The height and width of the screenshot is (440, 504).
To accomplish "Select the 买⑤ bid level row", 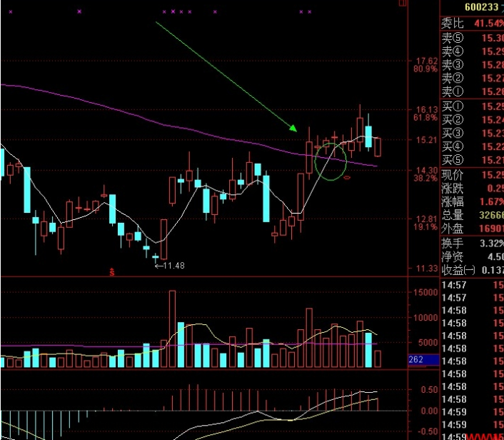I will tap(472, 160).
